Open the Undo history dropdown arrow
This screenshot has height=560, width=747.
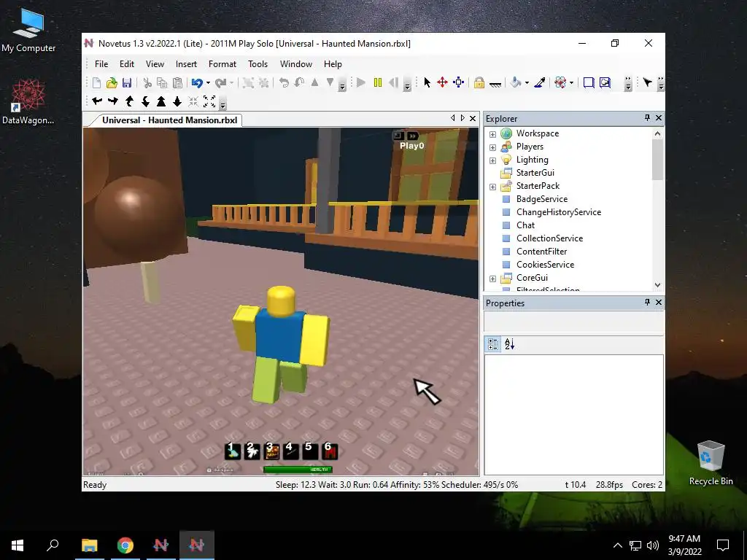point(208,83)
